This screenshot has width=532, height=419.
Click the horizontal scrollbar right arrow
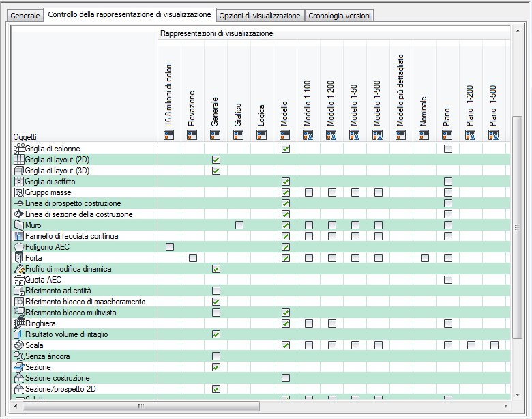[505, 406]
